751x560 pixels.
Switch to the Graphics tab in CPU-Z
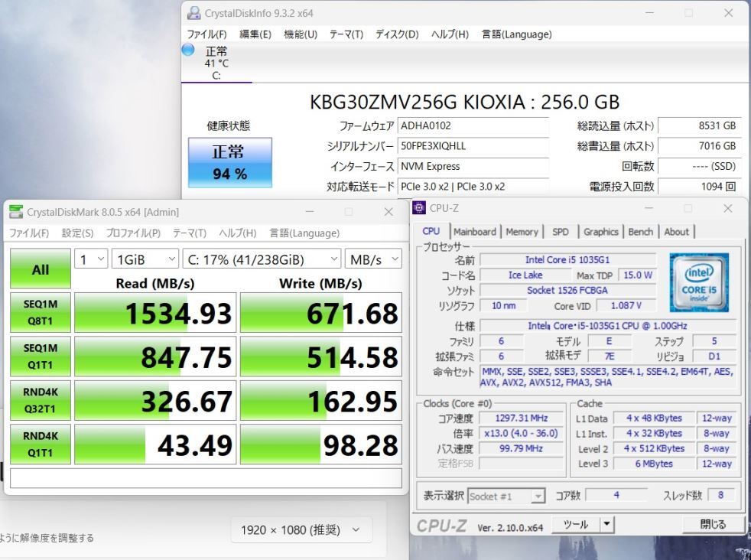tap(600, 232)
